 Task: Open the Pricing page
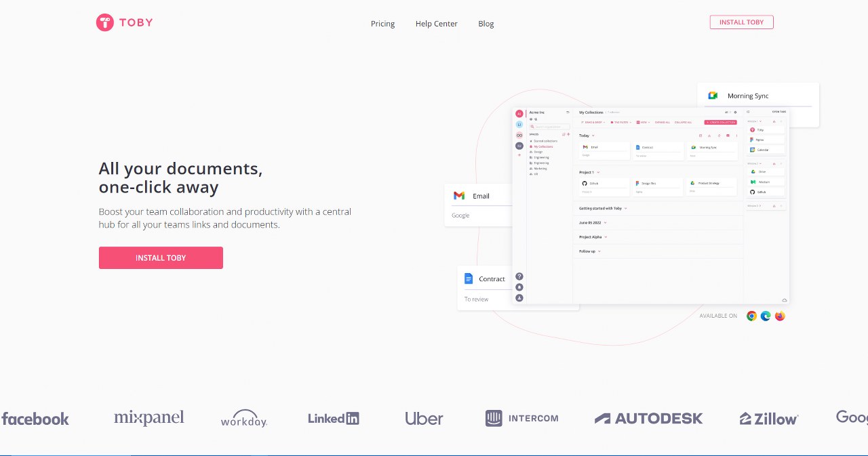tap(382, 24)
